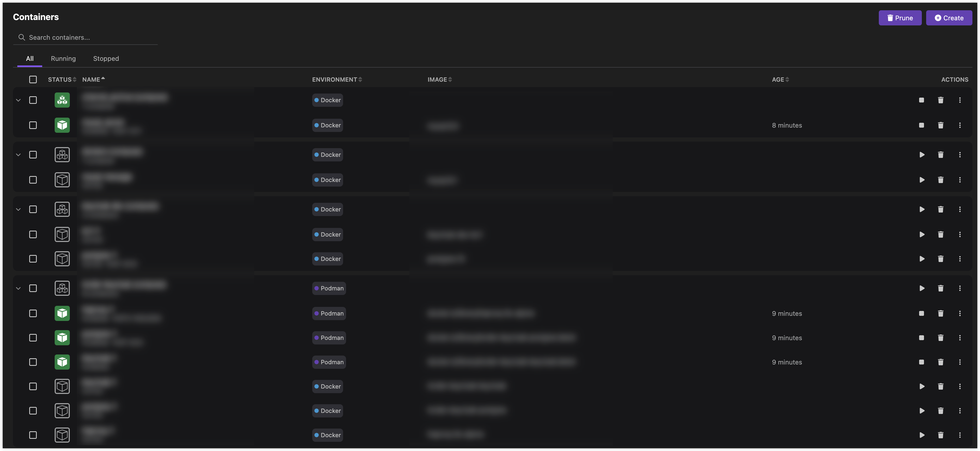Click the green running pod status icon
Screen dimensions: 980x451
62,100
